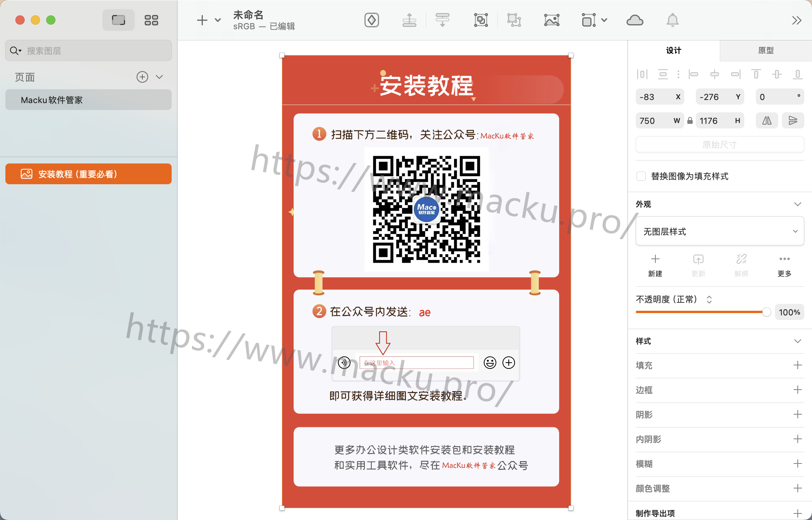This screenshot has height=520, width=812.
Task: Show more toolbar items
Action: click(797, 20)
